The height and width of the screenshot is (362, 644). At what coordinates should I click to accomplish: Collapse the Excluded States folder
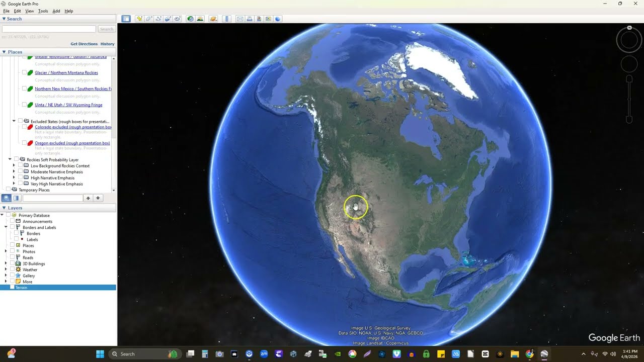tap(14, 121)
